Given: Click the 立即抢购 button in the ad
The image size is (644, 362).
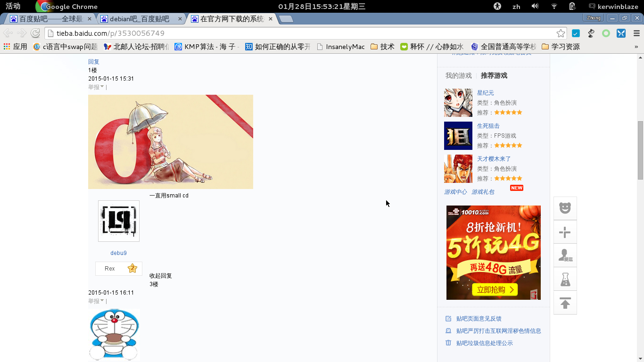Looking at the screenshot, I should point(495,289).
